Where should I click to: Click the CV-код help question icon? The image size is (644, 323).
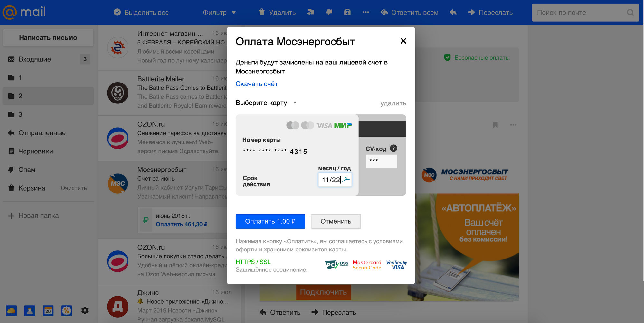coord(393,148)
